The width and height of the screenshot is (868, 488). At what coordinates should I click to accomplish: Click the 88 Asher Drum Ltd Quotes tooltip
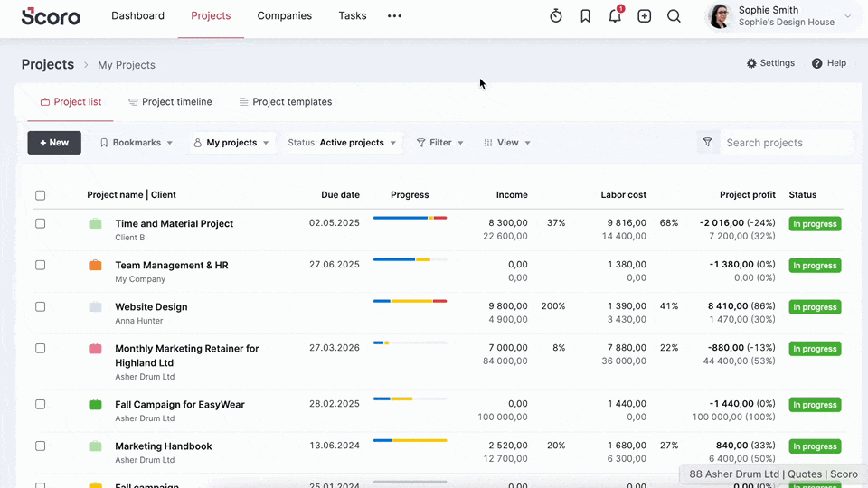click(773, 474)
